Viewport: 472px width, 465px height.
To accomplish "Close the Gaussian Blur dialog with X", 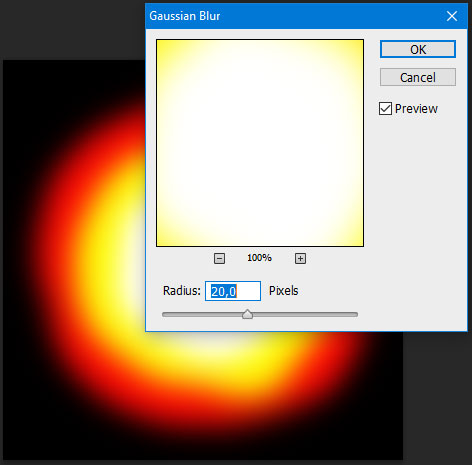I will [452, 16].
